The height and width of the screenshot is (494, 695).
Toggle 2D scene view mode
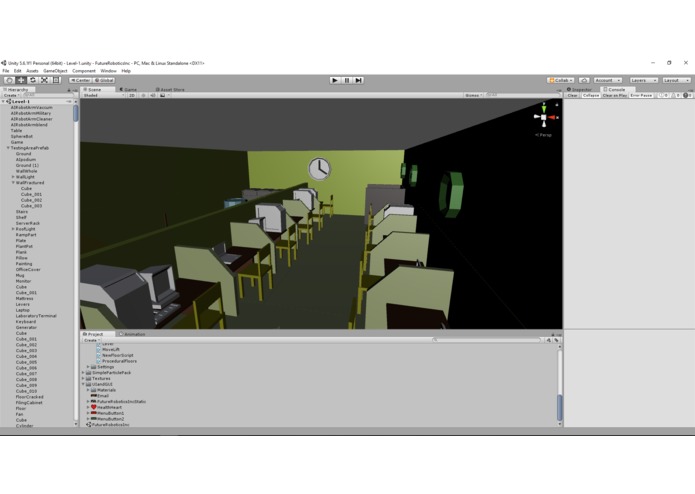pyautogui.click(x=132, y=95)
